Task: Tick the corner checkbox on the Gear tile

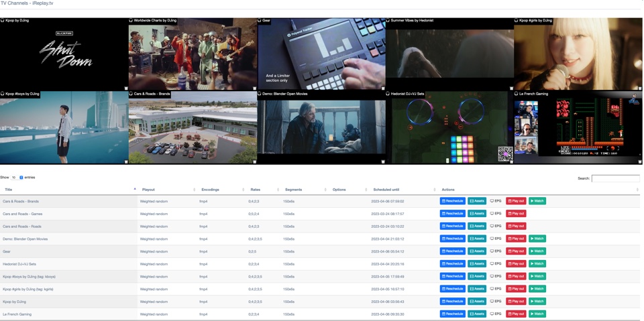Action: 383,88
